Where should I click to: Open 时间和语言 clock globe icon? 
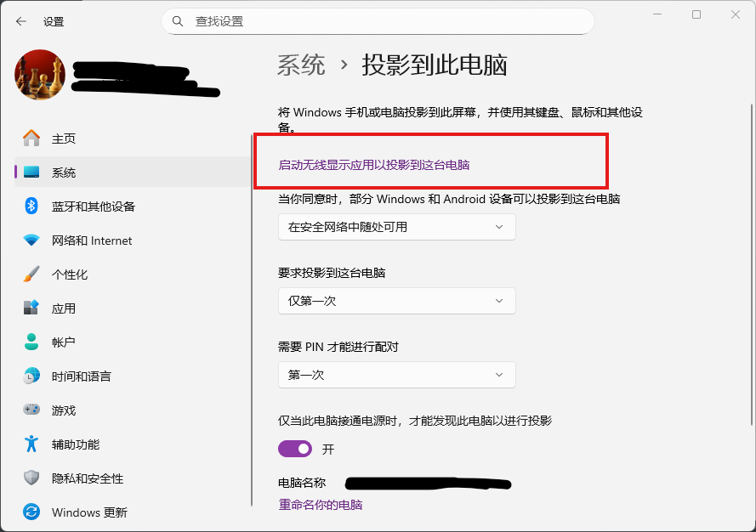(x=31, y=376)
